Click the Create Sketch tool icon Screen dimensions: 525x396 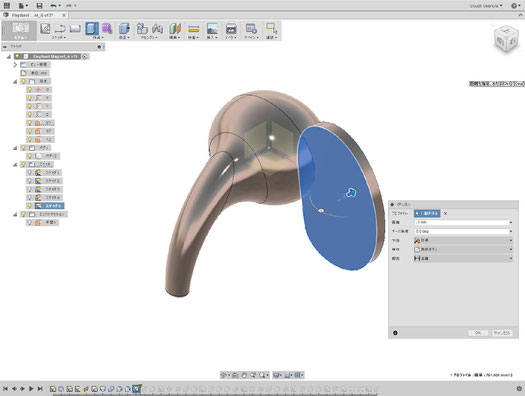[x=45, y=29]
